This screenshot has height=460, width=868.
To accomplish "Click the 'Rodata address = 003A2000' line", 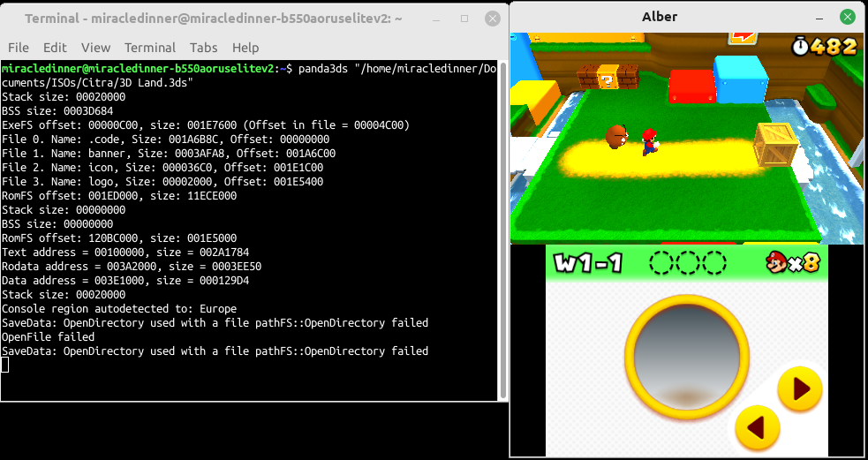I will (132, 267).
